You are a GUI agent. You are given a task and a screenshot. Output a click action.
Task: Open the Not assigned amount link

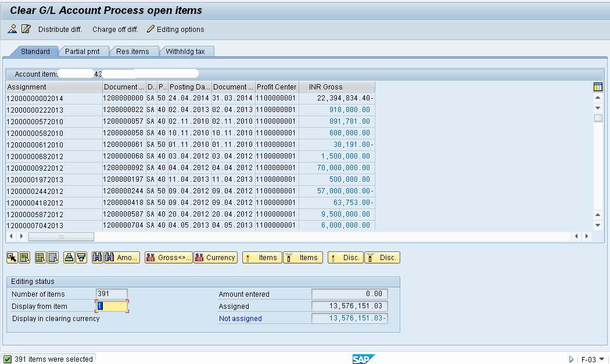point(240,318)
